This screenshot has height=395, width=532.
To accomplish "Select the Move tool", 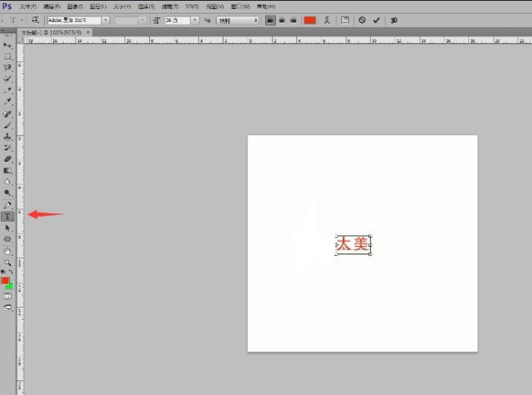I will 7,45.
